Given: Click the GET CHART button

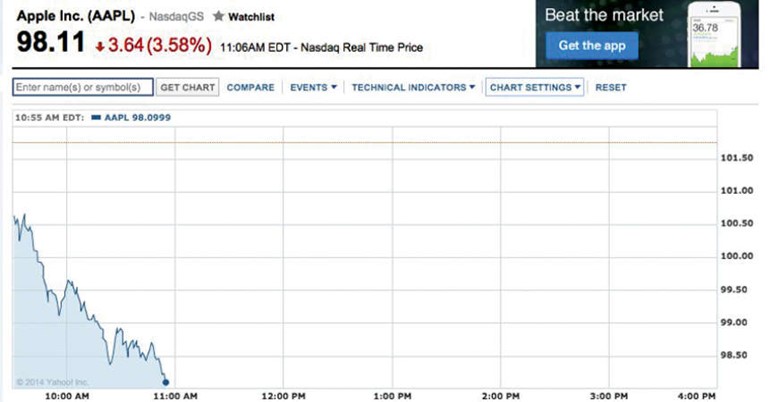Looking at the screenshot, I should (x=188, y=87).
